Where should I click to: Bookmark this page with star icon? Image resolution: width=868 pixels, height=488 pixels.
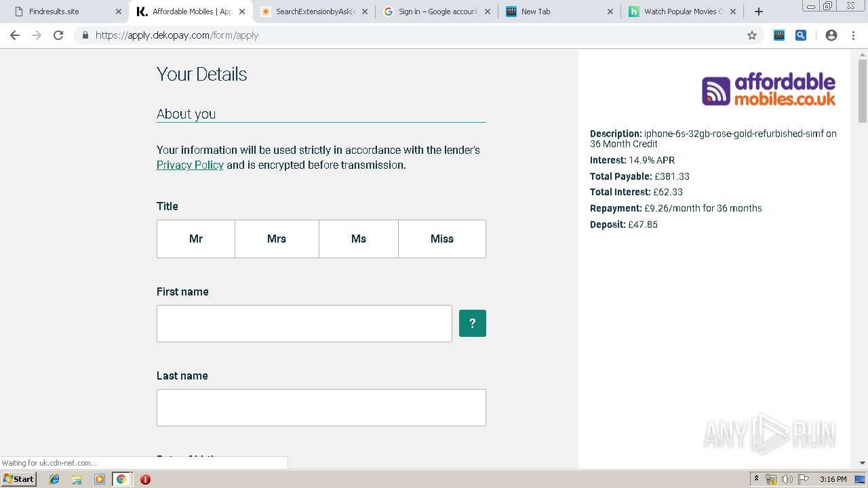(x=752, y=35)
